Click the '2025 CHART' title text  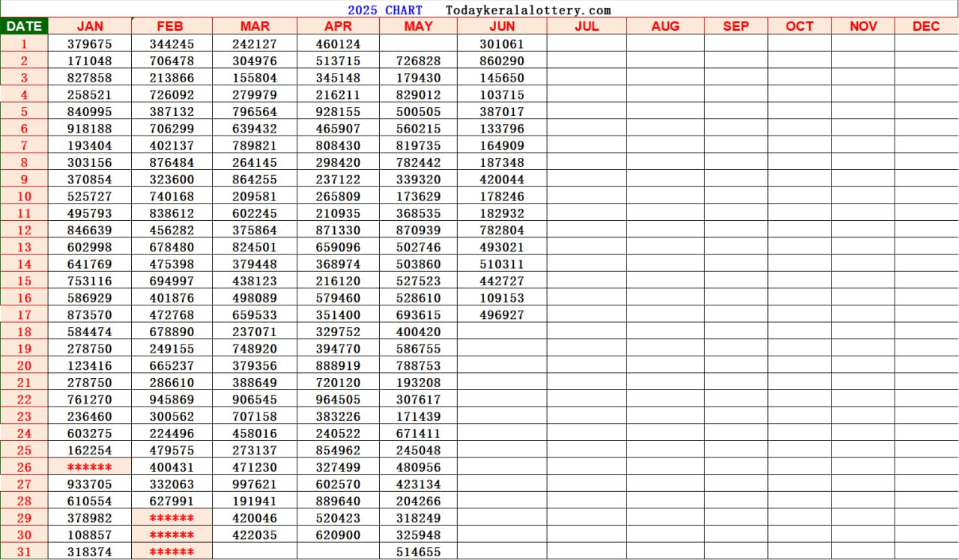point(385,10)
